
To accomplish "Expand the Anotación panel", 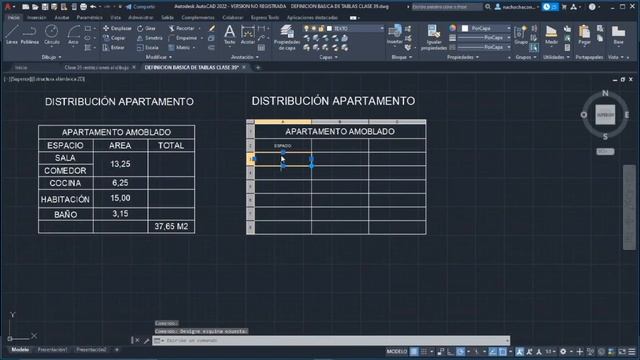I will (244, 57).
